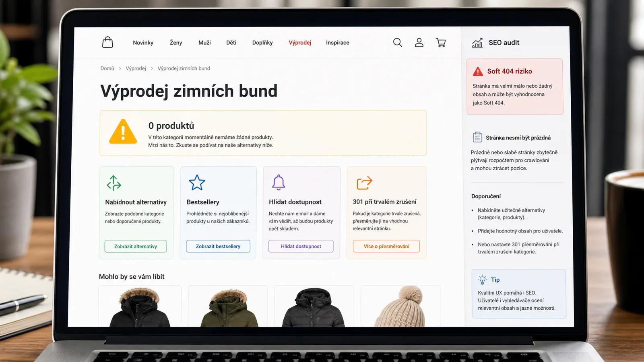Open the Děti menu item
Viewport: 644px width, 362px height.
pos(231,43)
